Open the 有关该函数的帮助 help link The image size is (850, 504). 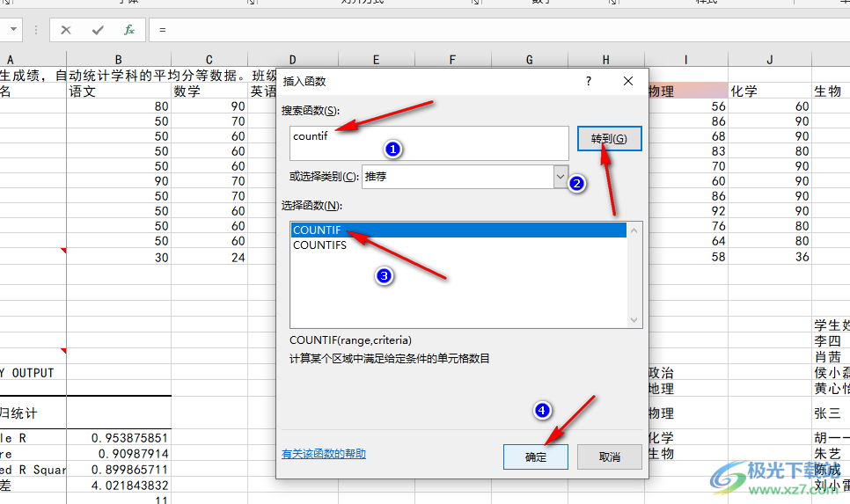324,454
